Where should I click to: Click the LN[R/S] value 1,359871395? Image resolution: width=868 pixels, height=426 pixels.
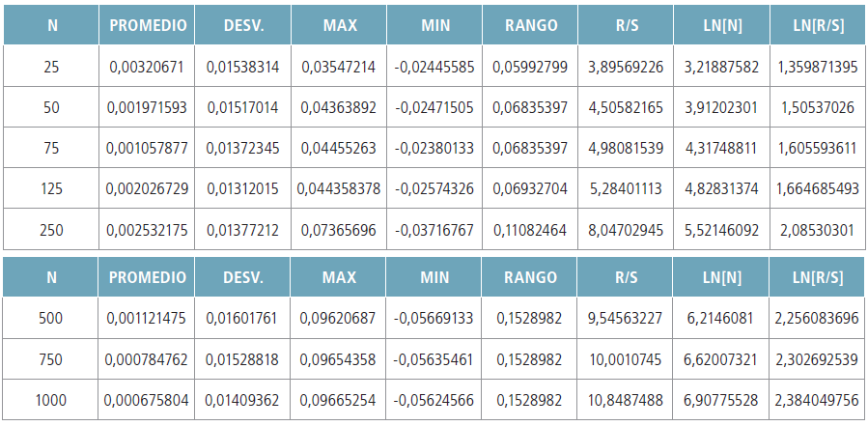tap(817, 67)
